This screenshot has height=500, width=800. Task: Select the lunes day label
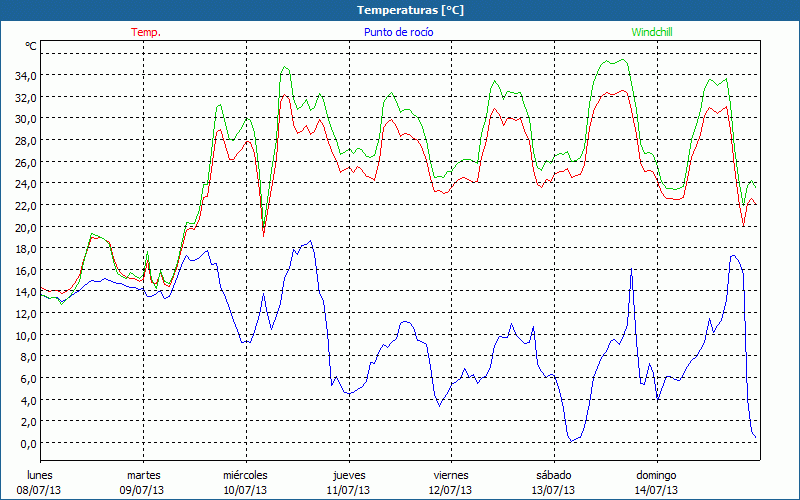tap(40, 475)
